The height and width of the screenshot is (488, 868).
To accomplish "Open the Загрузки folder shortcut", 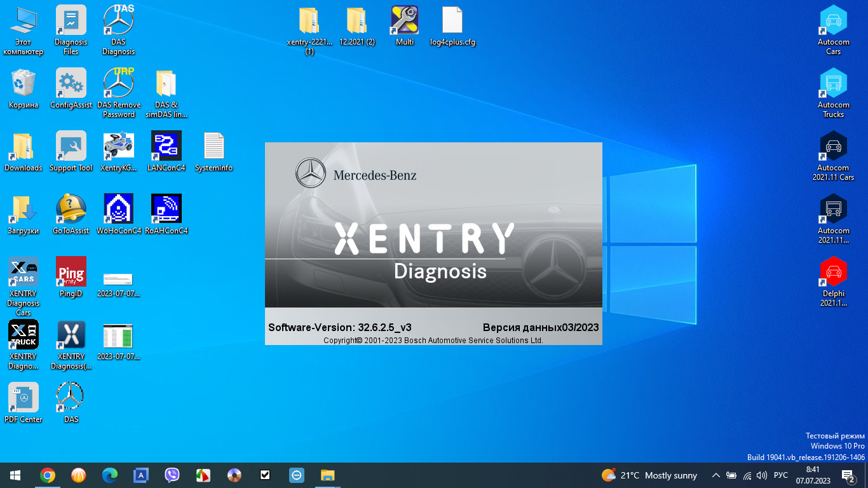I will [x=24, y=213].
